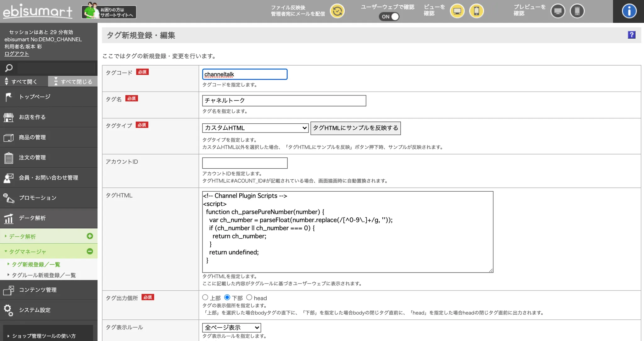Open desktop view confirmation icon
Viewport: 644px width, 341px height.
[x=457, y=11]
